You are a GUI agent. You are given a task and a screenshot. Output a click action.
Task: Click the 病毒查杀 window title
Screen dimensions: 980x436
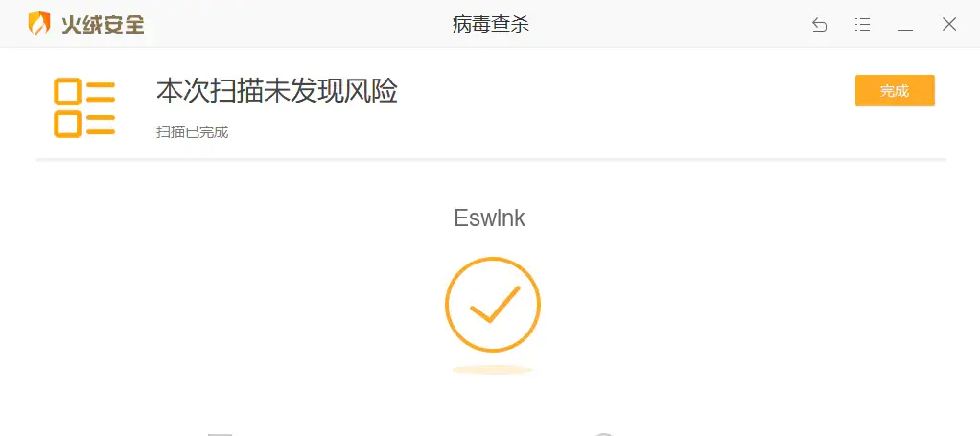[491, 24]
